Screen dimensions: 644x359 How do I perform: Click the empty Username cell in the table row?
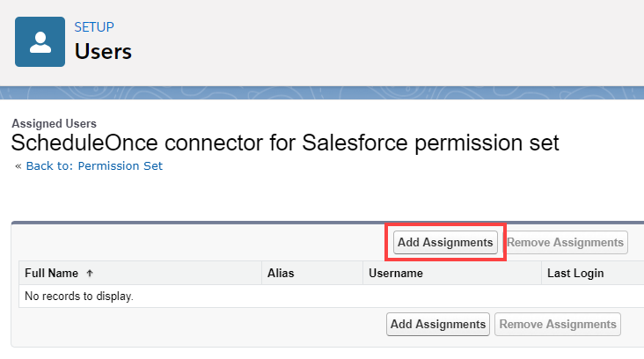pos(452,297)
